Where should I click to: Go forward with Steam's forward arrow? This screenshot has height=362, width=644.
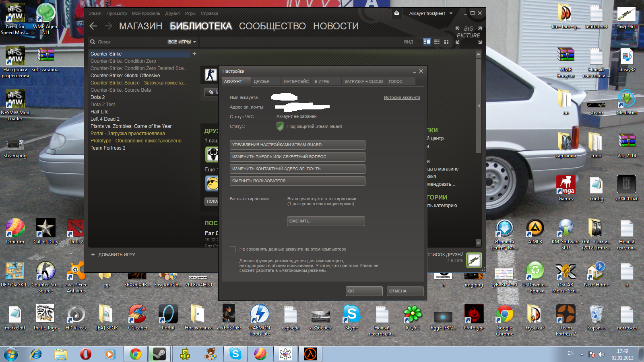[108, 26]
